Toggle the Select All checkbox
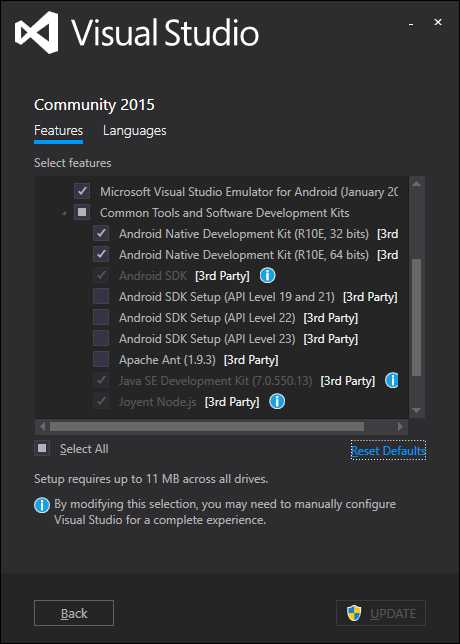Viewport: 460px width, 644px height. [x=42, y=448]
